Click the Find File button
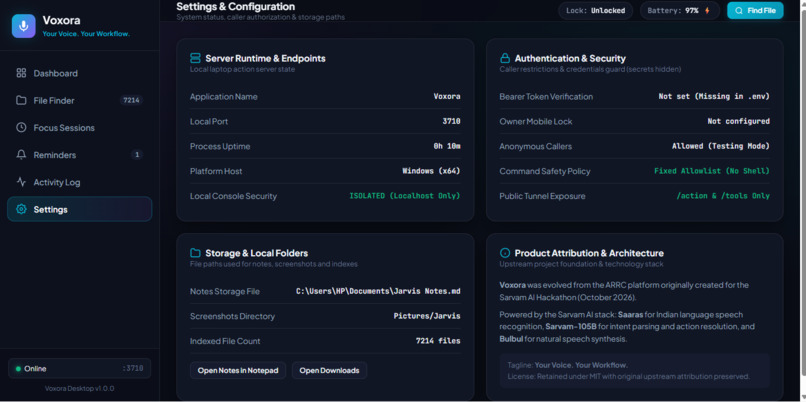 (755, 10)
